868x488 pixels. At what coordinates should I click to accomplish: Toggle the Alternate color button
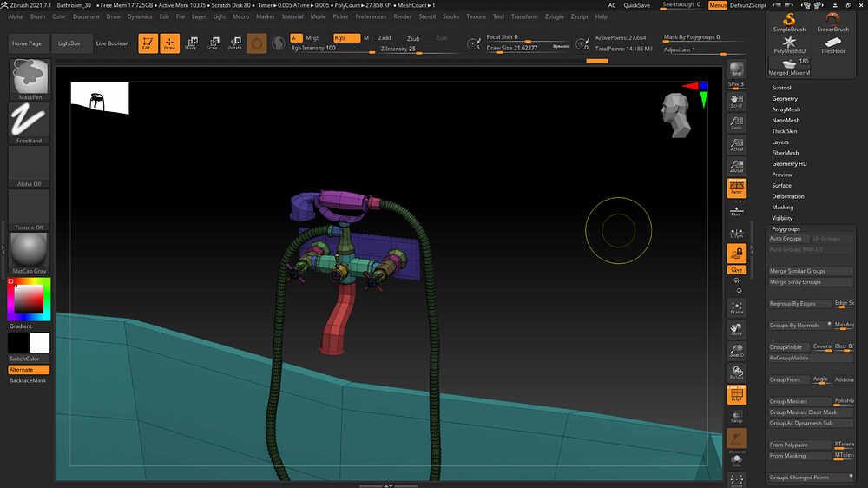click(x=29, y=369)
